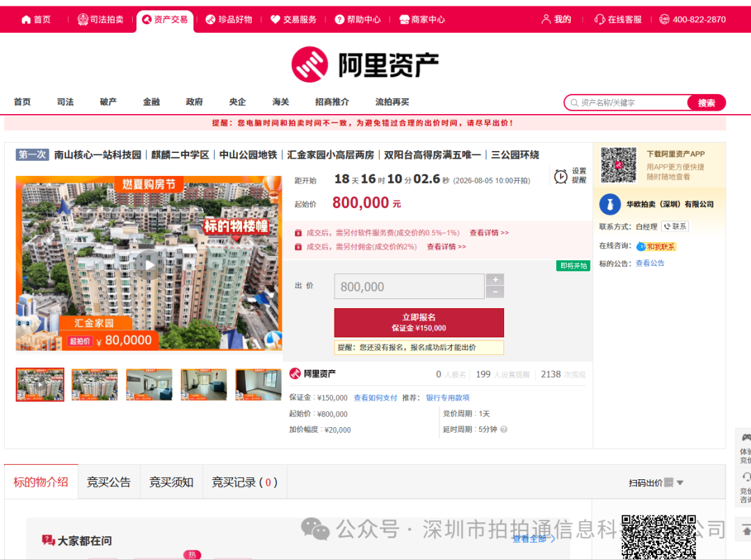This screenshot has width=751, height=560.
Task: Switch to the 标的物介绍 tab
Action: [x=41, y=482]
